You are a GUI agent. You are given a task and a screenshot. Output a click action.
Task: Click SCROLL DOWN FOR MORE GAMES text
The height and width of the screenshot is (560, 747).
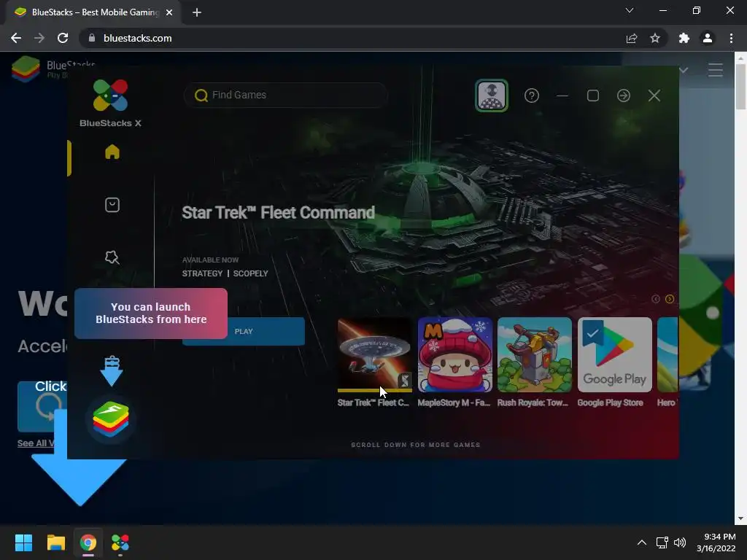pos(415,445)
